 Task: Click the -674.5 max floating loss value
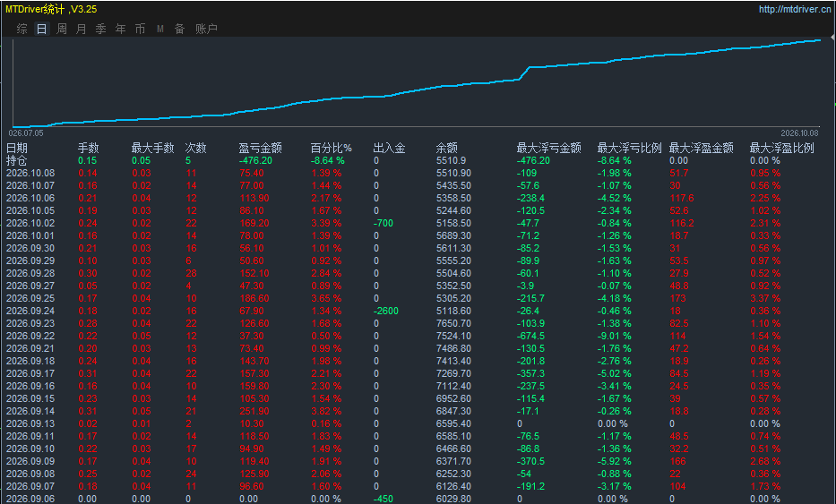click(x=530, y=337)
